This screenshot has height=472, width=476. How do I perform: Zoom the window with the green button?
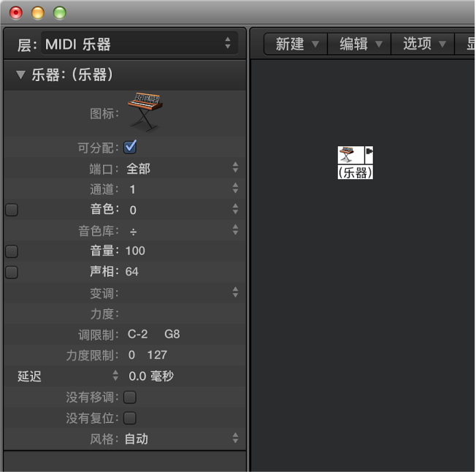[x=60, y=12]
